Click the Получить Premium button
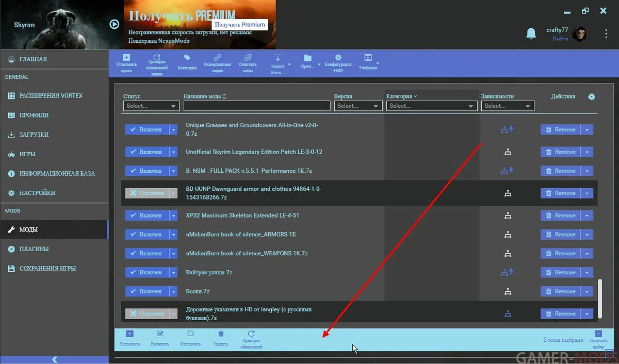Screen dimensions: 619x364 click(x=240, y=24)
